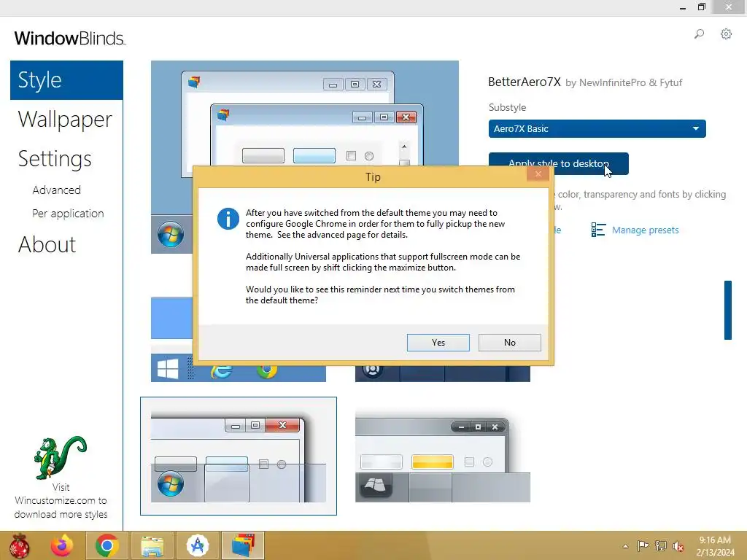
Task: Launch Google Chrome from the taskbar
Action: (107, 545)
